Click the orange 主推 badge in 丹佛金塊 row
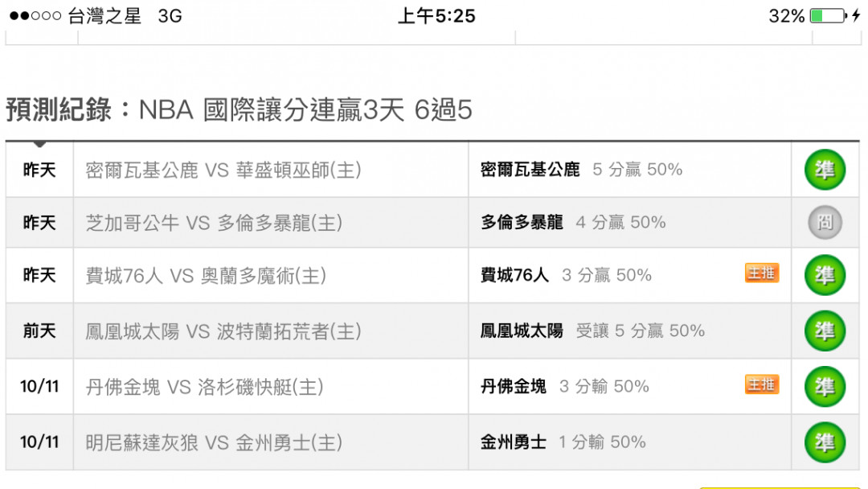This screenshot has height=489, width=868. [762, 384]
